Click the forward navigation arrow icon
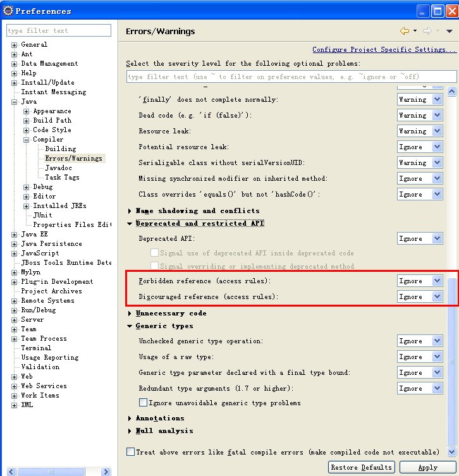This screenshot has height=476, width=459. click(427, 31)
